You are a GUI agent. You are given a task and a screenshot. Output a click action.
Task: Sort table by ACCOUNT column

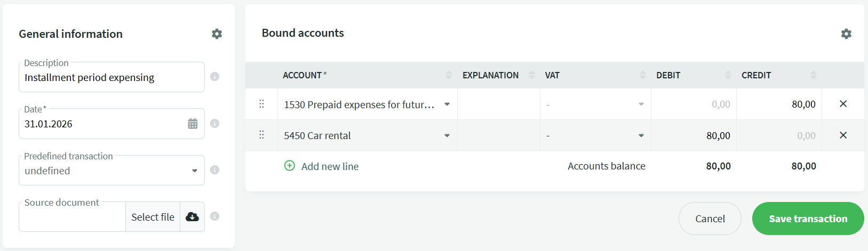449,75
